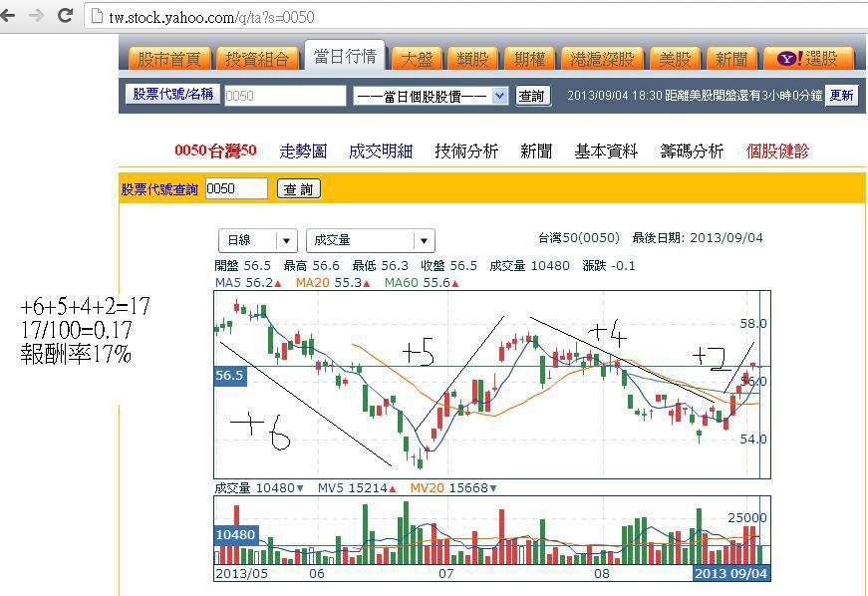
Task: Open the 走勢圖 link
Action: pyautogui.click(x=303, y=150)
